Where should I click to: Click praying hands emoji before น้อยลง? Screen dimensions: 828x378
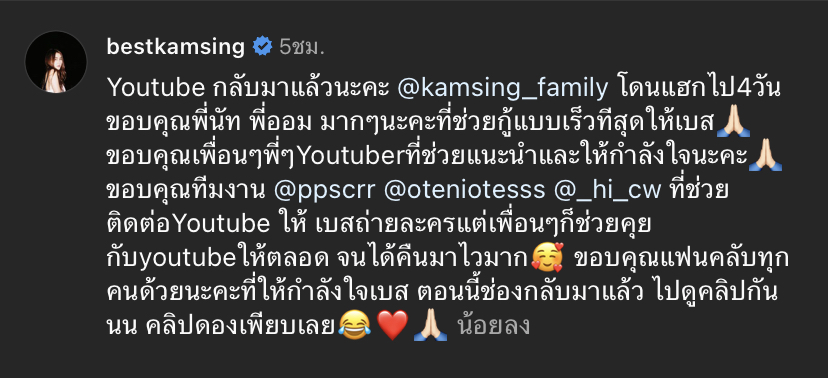pos(430,326)
